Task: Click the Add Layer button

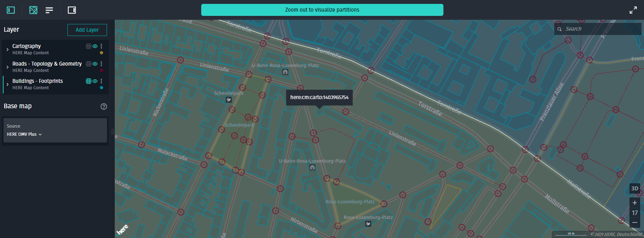Action: pyautogui.click(x=87, y=30)
